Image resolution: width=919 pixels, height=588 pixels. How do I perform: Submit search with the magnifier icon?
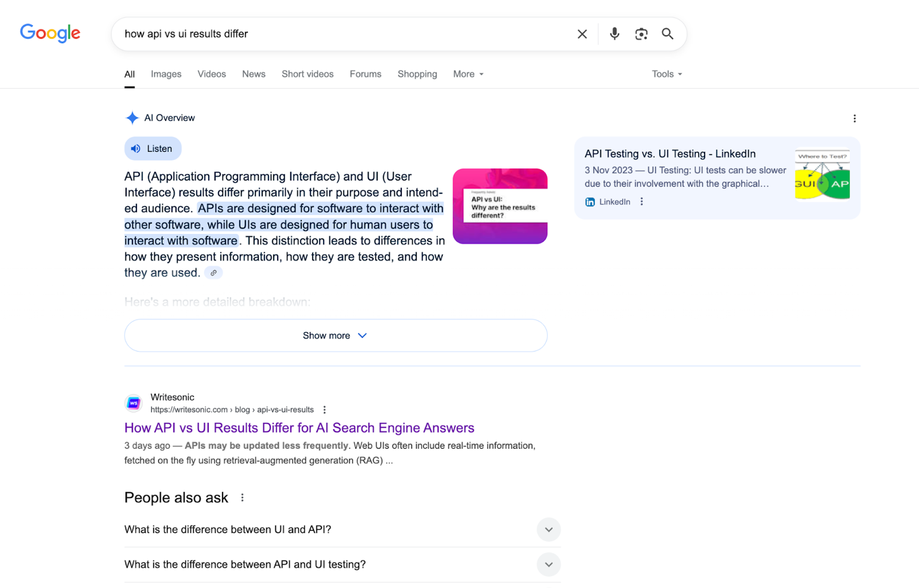coord(668,33)
